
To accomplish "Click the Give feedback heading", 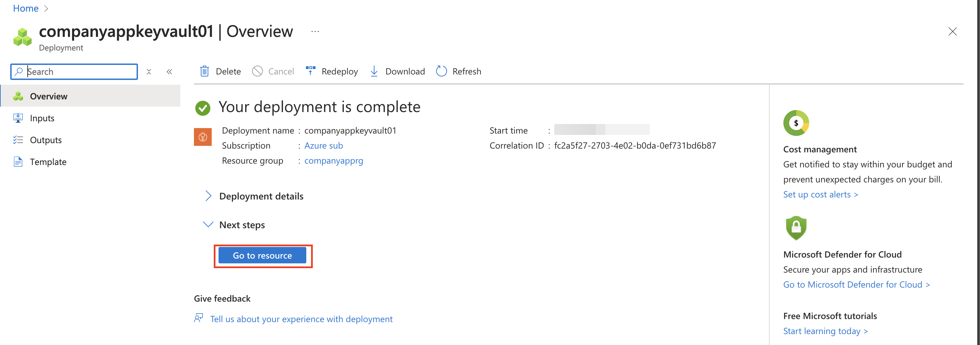I will click(x=222, y=299).
